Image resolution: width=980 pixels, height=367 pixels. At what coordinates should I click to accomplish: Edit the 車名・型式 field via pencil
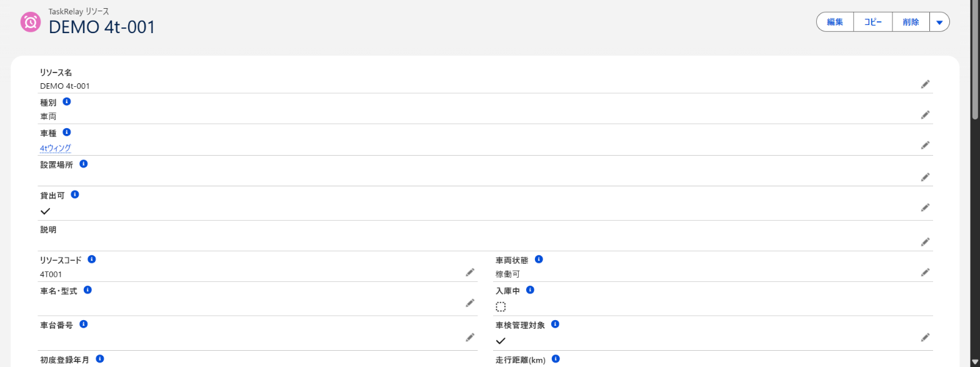pyautogui.click(x=470, y=303)
